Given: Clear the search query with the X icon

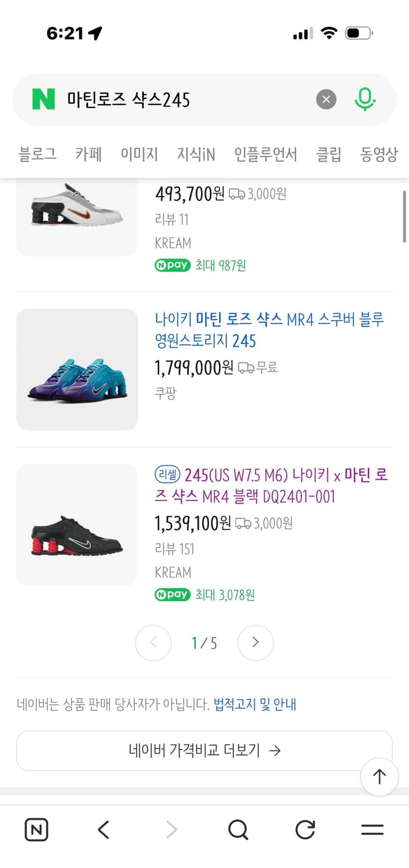Looking at the screenshot, I should point(326,99).
